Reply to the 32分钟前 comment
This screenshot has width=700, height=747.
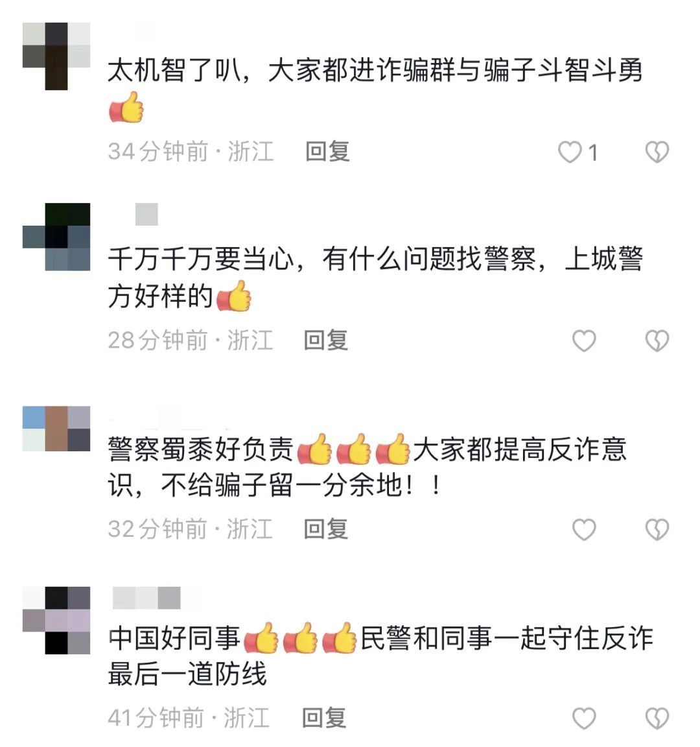click(326, 529)
